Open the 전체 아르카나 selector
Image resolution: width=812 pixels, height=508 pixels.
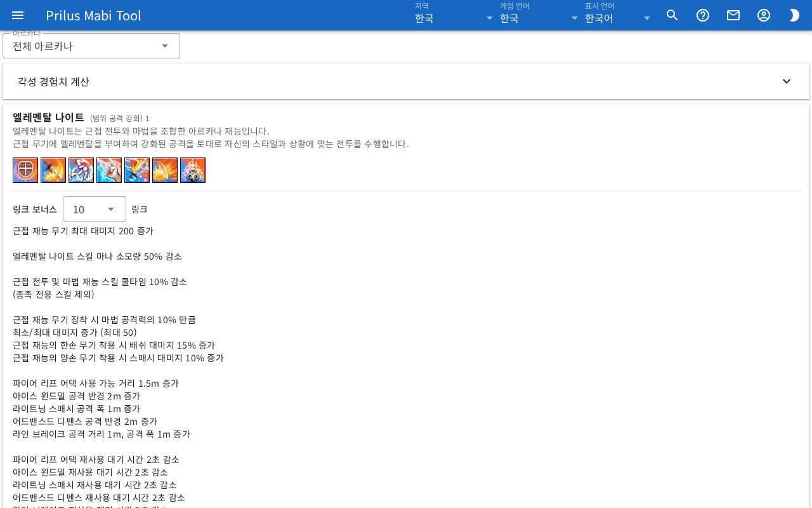coord(91,46)
